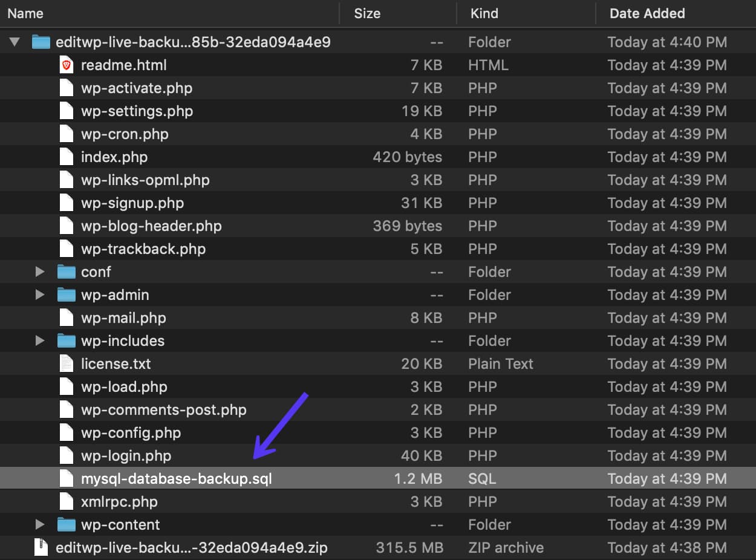Sort files by the Size column
Image resolution: width=756 pixels, height=560 pixels.
coord(367,13)
